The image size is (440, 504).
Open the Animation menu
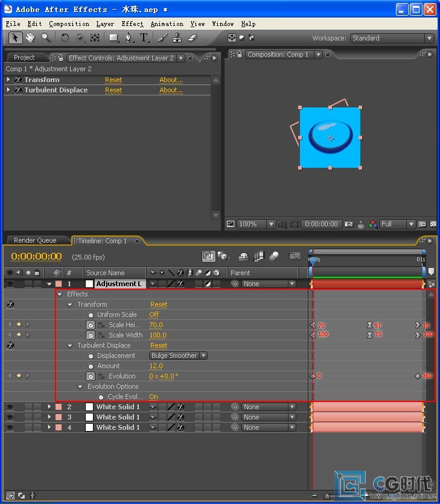(167, 24)
